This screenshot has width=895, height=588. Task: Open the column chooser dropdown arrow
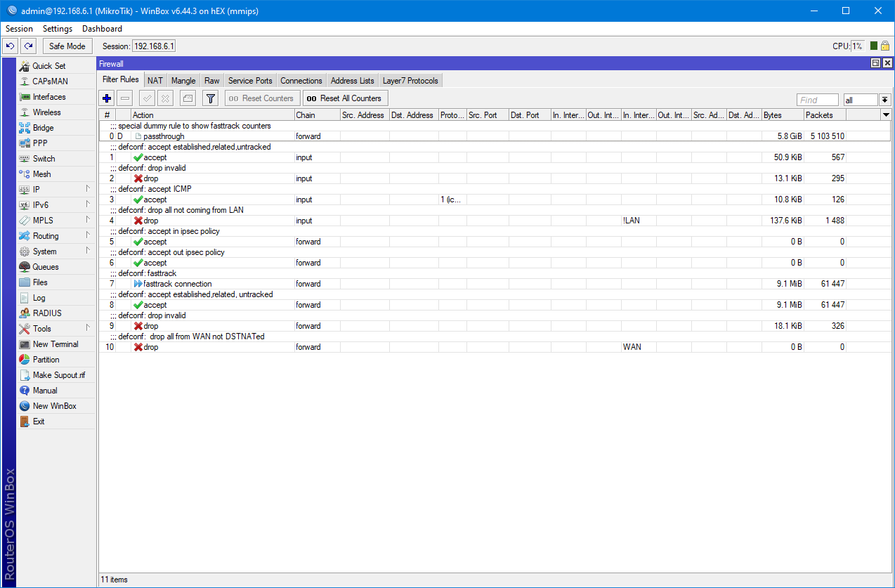point(886,115)
